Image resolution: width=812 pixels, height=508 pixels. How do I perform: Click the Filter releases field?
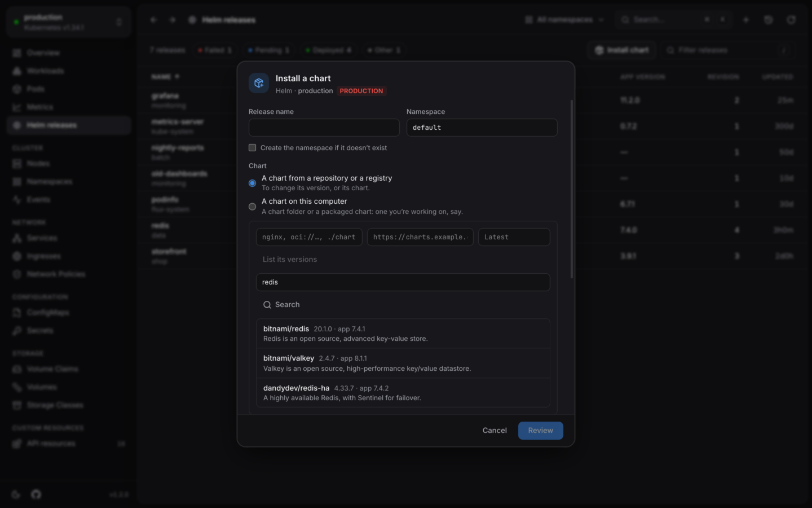tap(727, 50)
